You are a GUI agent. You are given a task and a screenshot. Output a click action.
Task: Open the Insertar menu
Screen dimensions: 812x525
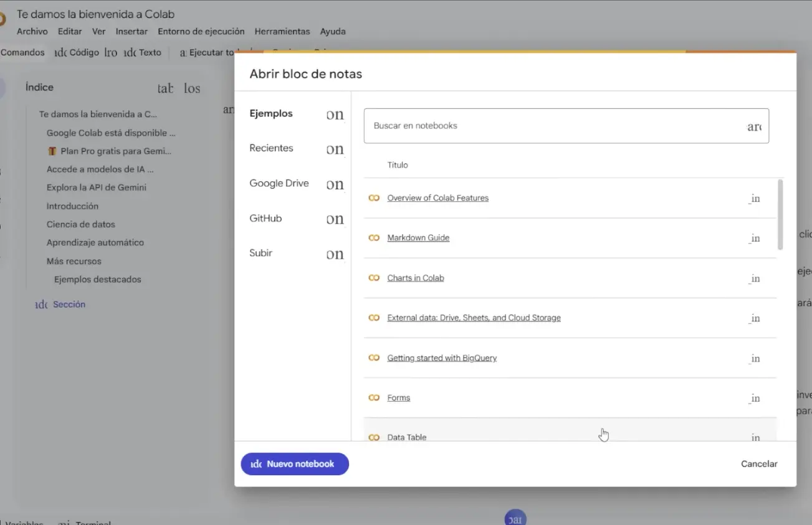[131, 31]
